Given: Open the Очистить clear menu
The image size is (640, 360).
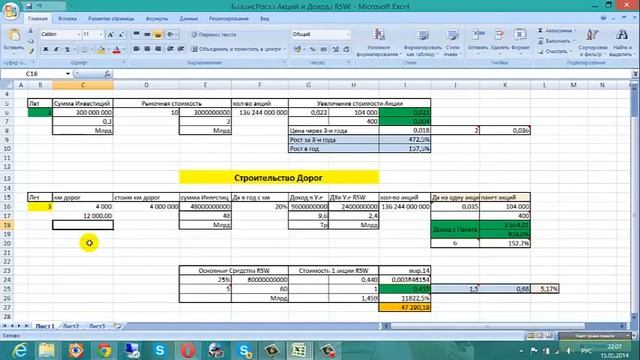Looking at the screenshot, I should [555, 51].
